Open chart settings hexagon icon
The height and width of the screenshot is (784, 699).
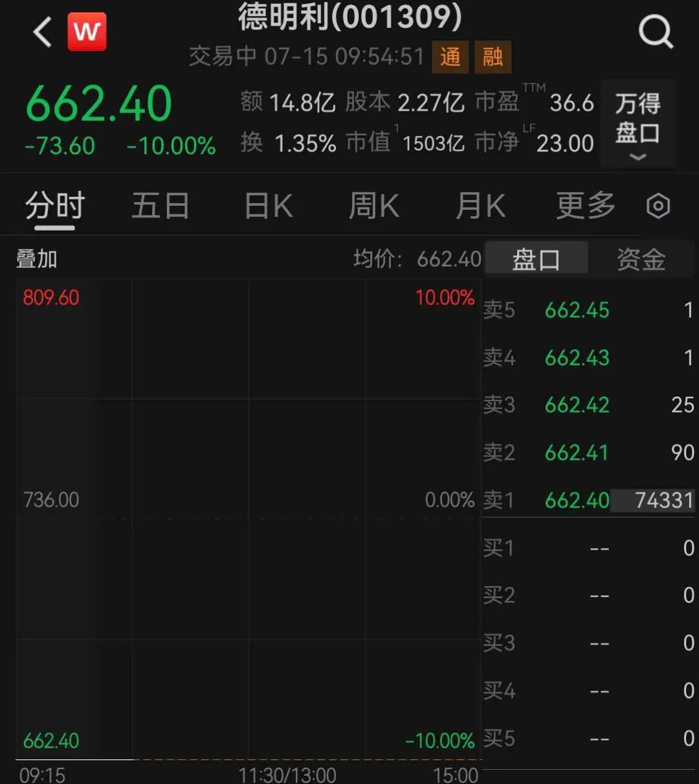coord(658,207)
